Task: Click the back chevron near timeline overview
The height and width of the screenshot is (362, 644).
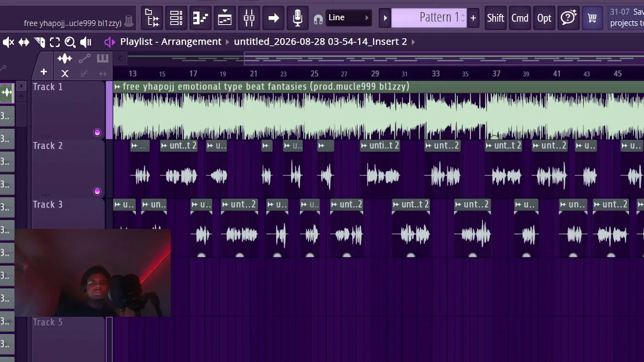Action: tap(120, 59)
